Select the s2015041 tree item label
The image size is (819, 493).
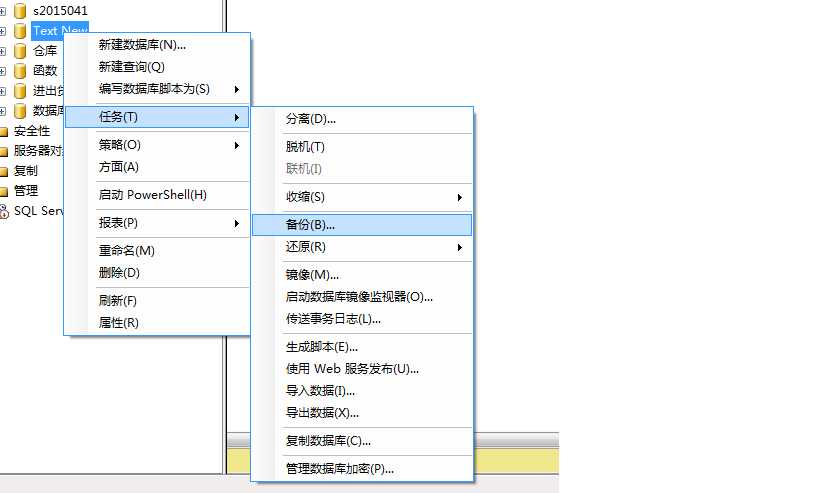pos(60,10)
